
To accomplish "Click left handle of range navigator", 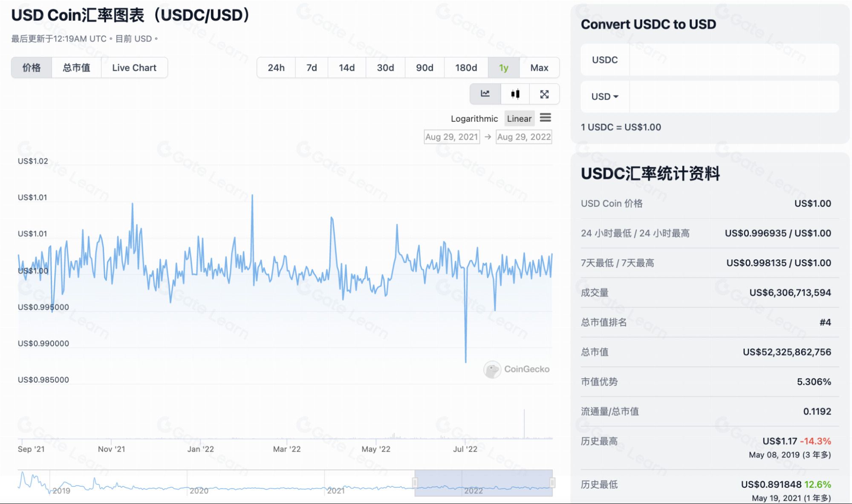I will pos(415,483).
